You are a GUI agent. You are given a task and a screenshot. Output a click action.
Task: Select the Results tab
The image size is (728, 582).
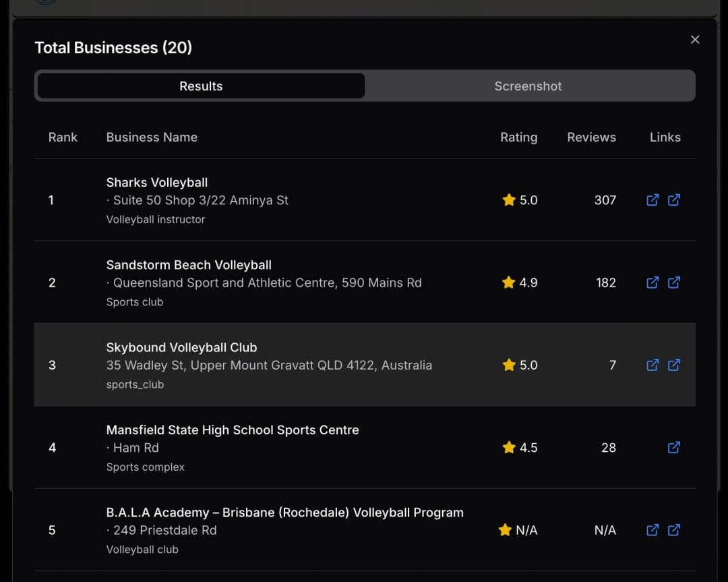pyautogui.click(x=200, y=86)
